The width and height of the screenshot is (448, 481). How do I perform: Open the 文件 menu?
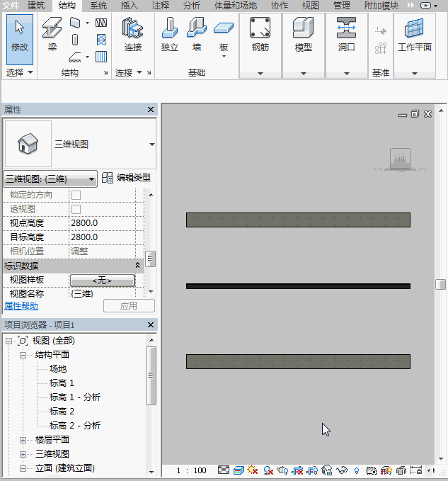pyautogui.click(x=11, y=6)
